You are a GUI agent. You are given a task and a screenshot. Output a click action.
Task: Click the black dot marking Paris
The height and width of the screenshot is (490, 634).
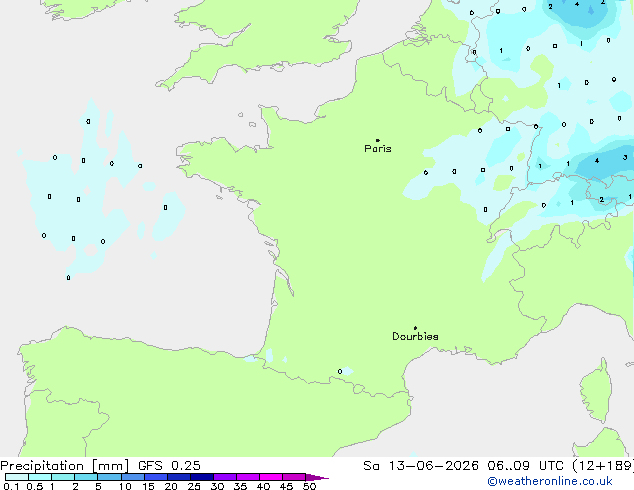(x=378, y=140)
